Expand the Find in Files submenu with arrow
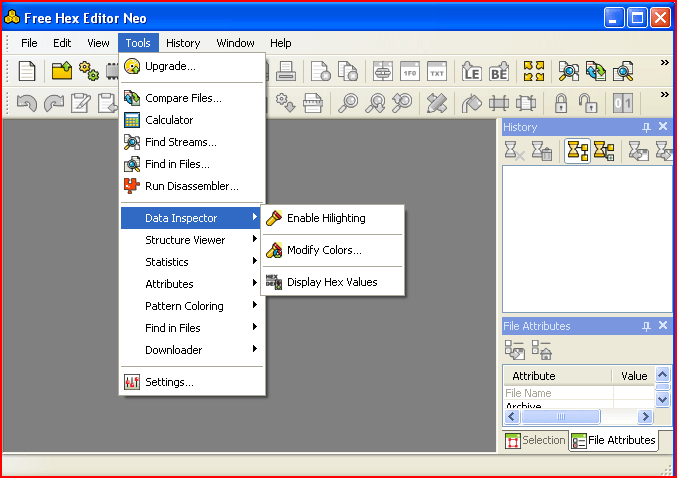 (190, 328)
